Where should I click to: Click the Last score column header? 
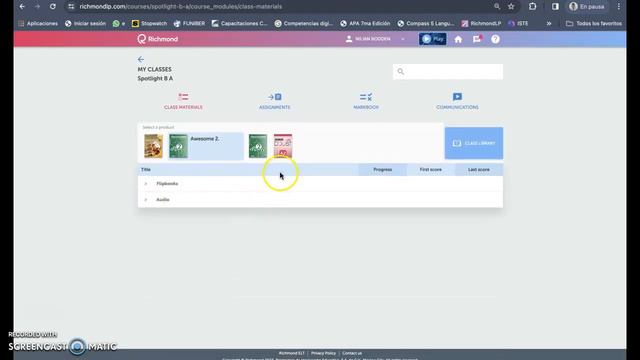(x=479, y=170)
